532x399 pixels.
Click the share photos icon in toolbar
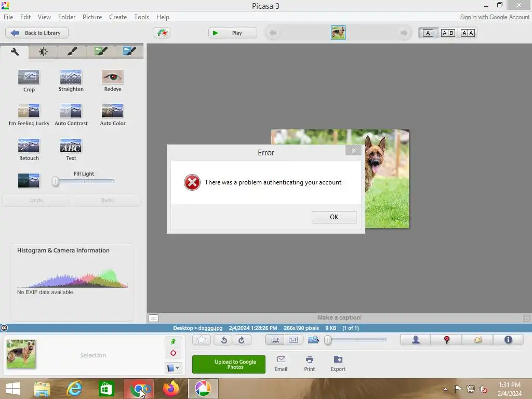pos(162,33)
